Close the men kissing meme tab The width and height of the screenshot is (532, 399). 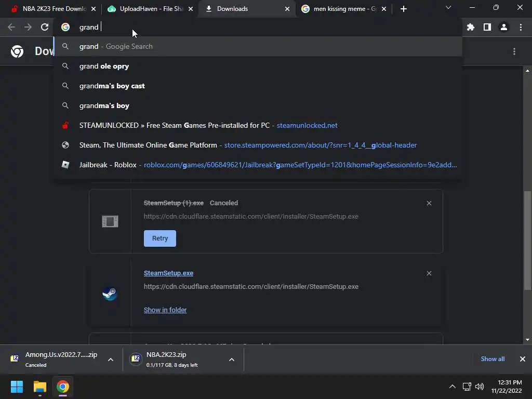(x=384, y=9)
